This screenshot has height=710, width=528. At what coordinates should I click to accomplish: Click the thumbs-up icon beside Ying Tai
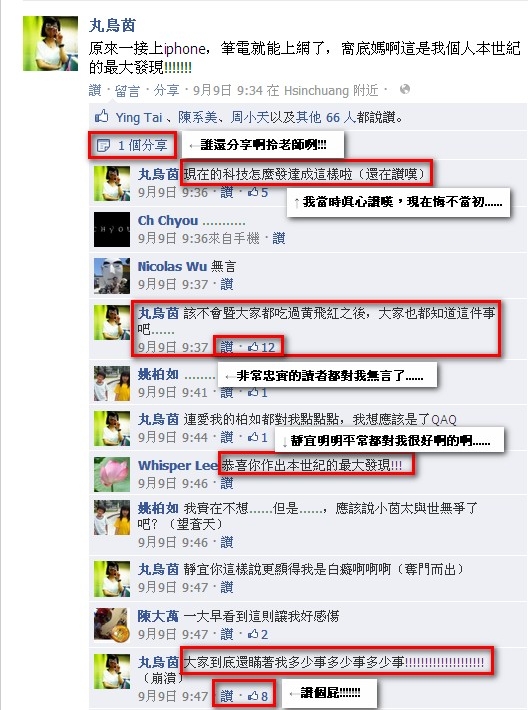pyautogui.click(x=101, y=116)
